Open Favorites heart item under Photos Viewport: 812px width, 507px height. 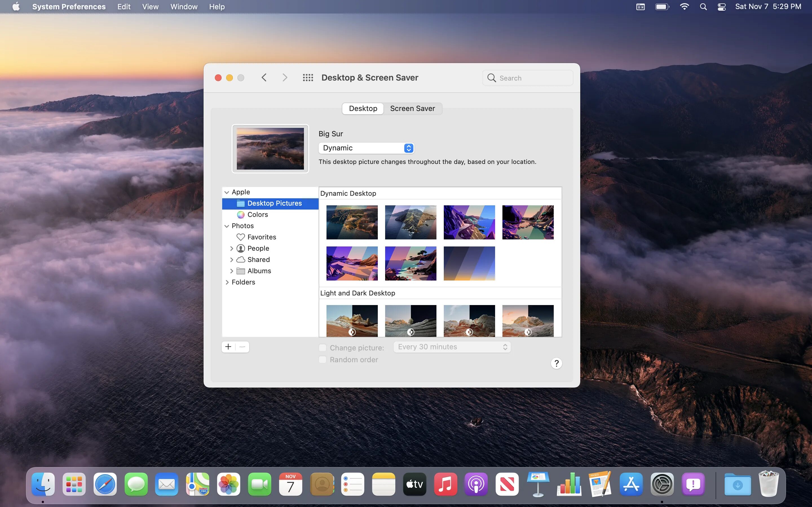[261, 237]
